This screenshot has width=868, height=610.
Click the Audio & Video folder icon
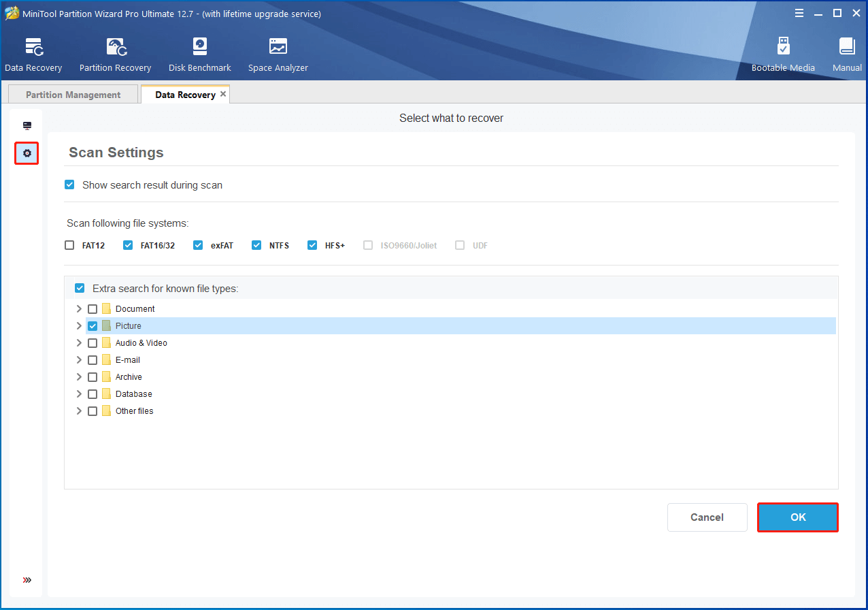click(106, 342)
